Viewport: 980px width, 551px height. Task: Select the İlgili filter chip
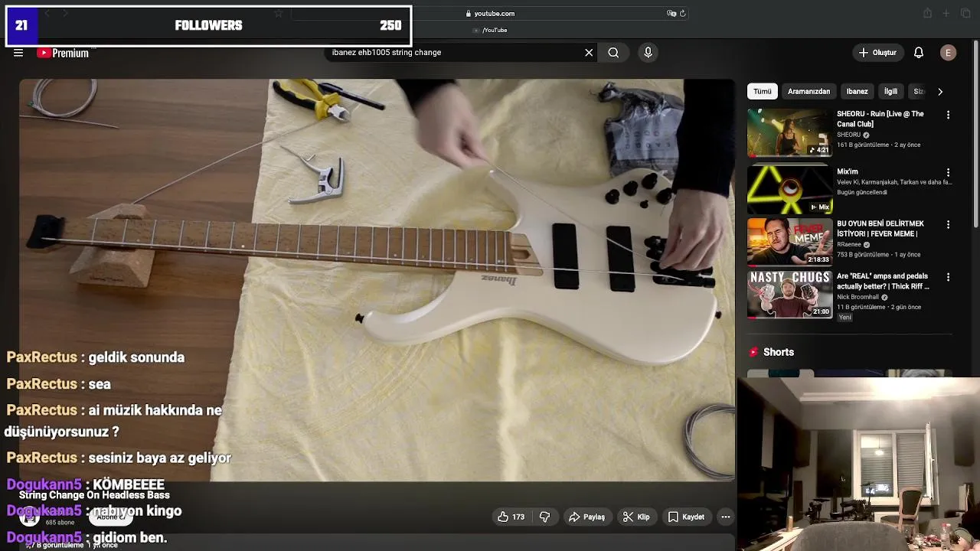890,91
